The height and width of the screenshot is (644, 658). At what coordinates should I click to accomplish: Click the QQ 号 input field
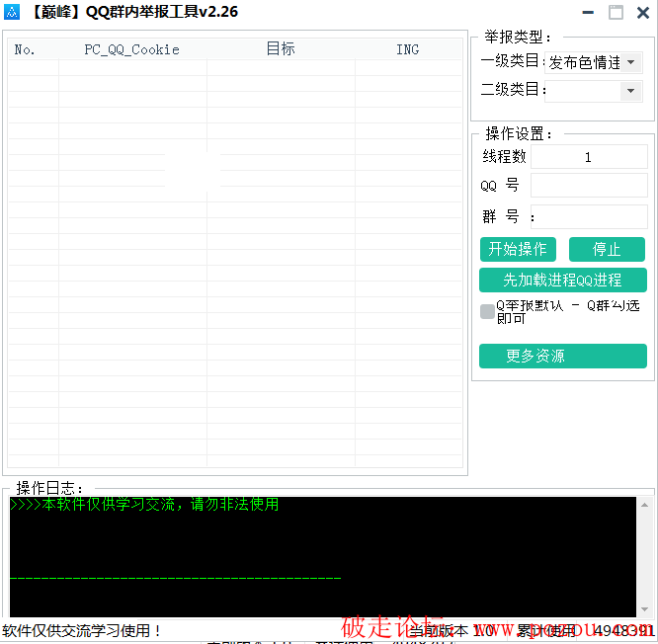click(x=589, y=186)
